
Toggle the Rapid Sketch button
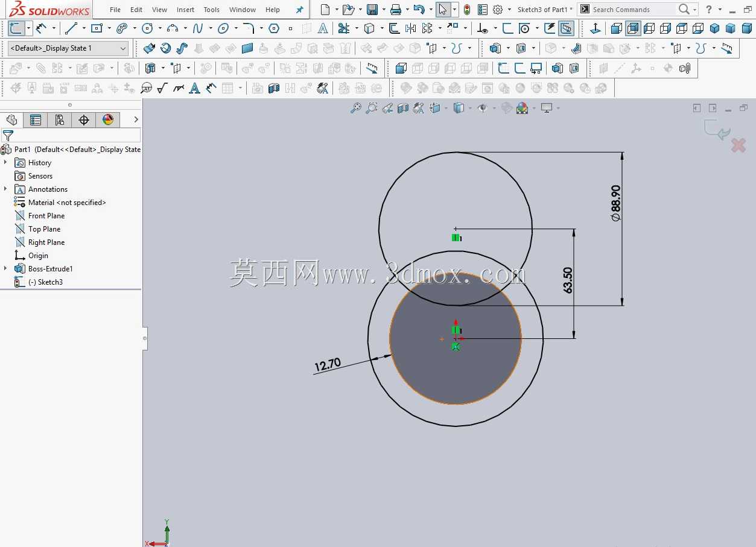pyautogui.click(x=550, y=28)
